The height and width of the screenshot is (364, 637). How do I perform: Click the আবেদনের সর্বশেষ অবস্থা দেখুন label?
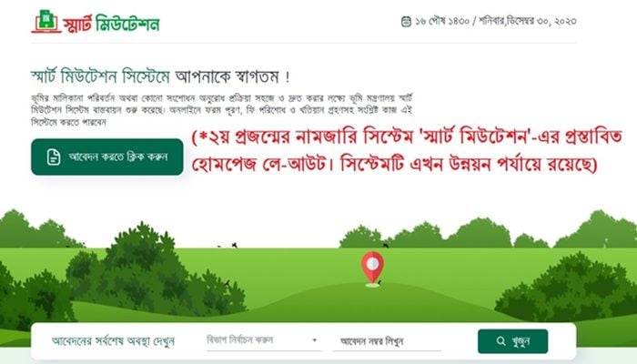[x=114, y=341]
